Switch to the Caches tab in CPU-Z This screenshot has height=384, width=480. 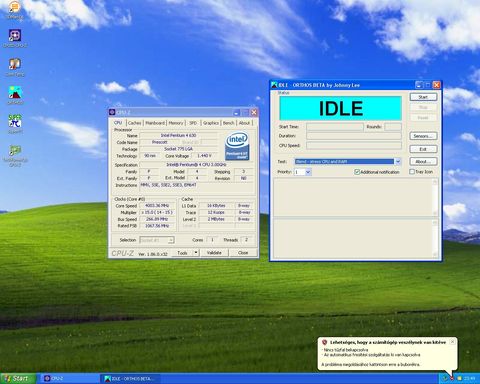134,123
